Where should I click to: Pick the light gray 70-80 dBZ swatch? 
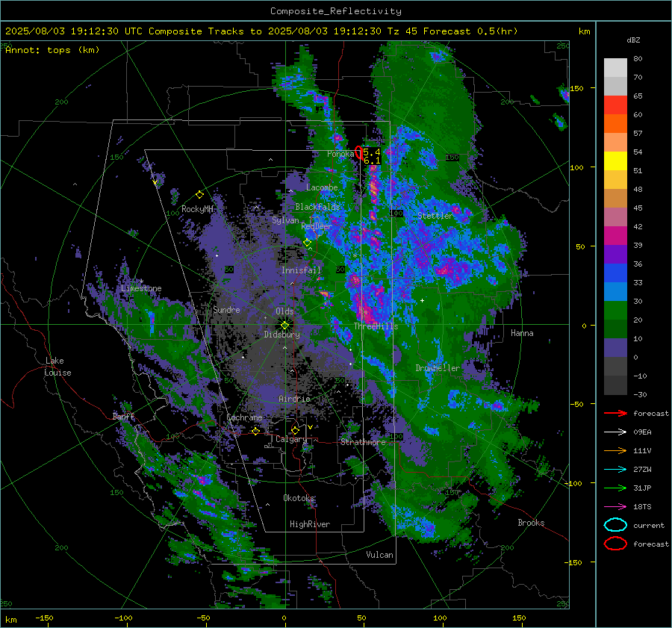[615, 67]
